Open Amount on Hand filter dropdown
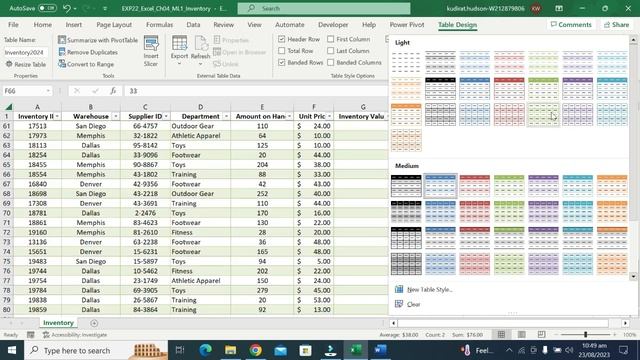640x360 pixels. click(289, 116)
